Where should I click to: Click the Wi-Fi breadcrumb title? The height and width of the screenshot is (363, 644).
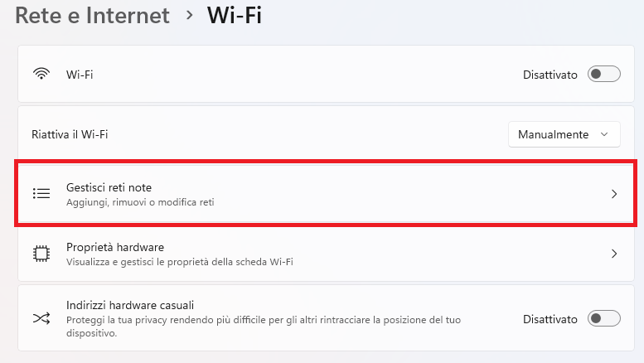click(x=234, y=16)
